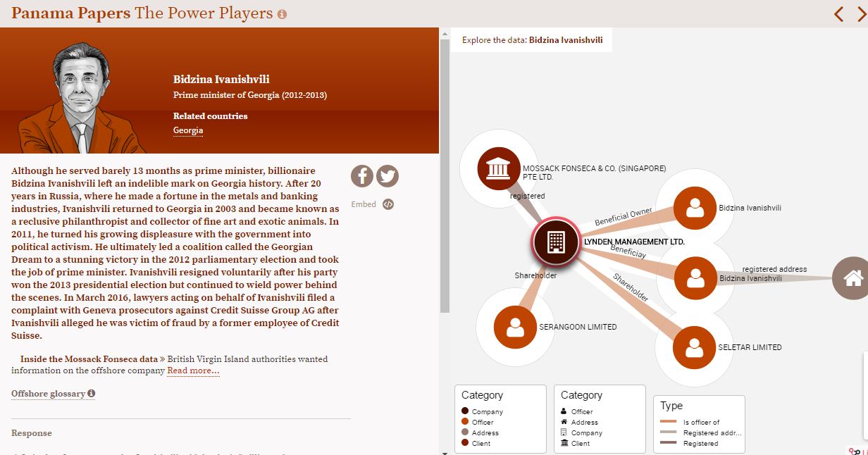Click the Address house icon in the legend
Image resolution: width=868 pixels, height=455 pixels.
coord(564,422)
